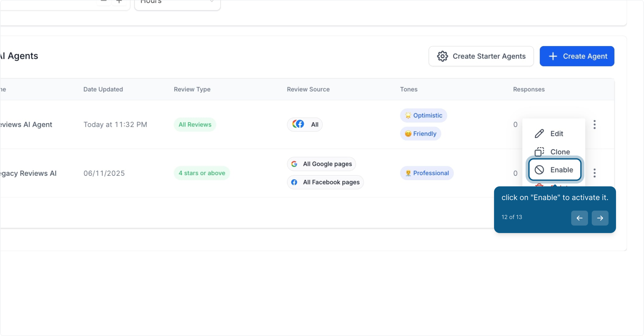The width and height of the screenshot is (644, 336).
Task: Open the Hours dropdown
Action: point(177,4)
